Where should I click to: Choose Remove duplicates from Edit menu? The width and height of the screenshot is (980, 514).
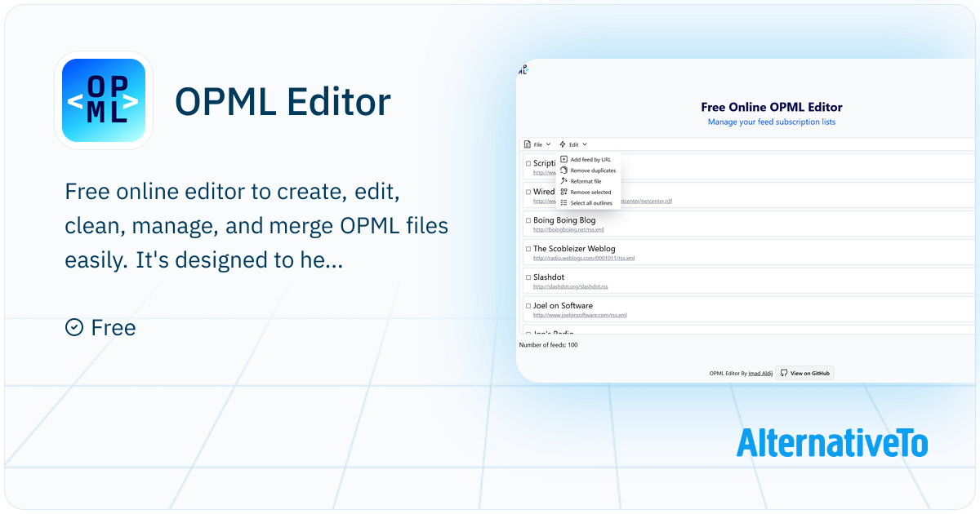click(x=588, y=171)
